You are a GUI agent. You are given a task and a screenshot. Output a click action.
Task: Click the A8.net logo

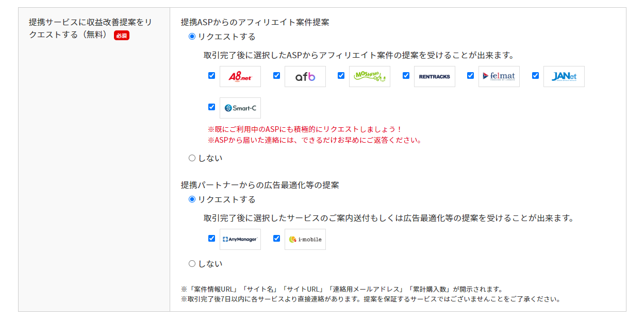tap(240, 76)
